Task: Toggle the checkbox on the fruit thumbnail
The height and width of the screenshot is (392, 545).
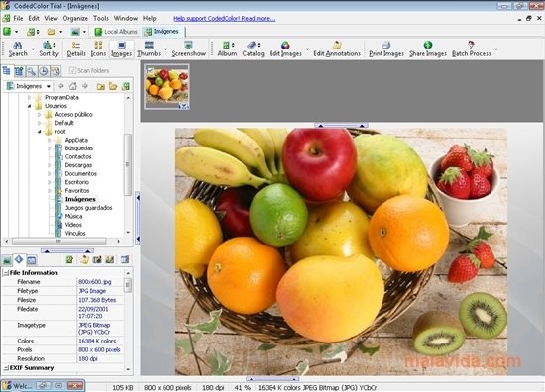Action: [x=150, y=70]
